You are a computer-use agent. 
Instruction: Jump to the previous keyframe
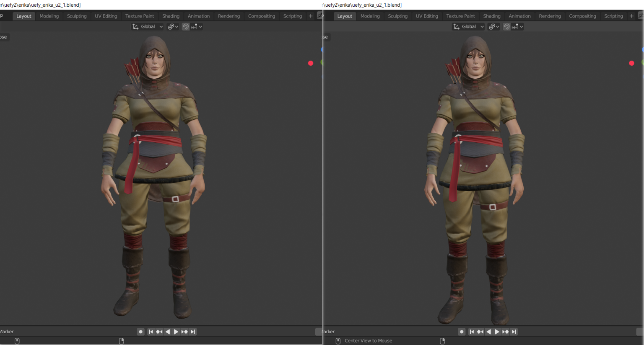click(x=159, y=332)
